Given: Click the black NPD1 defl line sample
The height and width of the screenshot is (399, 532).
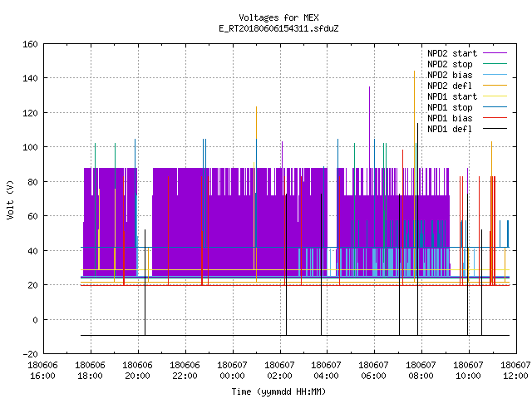Looking at the screenshot, I should pos(495,129).
